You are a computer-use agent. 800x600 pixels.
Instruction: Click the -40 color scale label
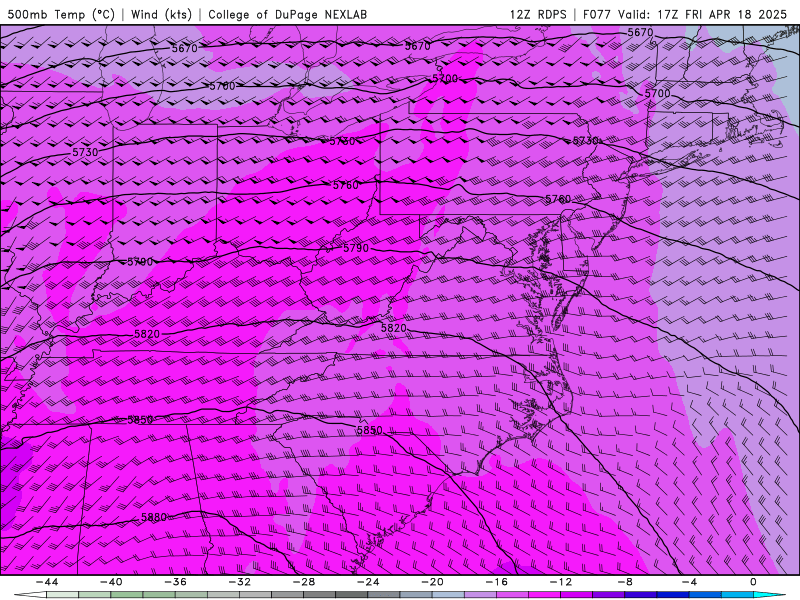(111, 582)
